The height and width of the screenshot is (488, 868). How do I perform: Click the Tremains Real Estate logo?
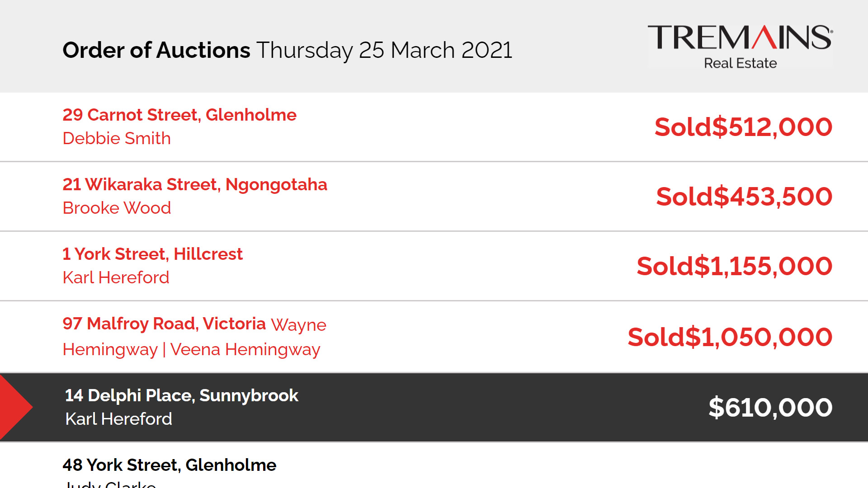tap(740, 46)
